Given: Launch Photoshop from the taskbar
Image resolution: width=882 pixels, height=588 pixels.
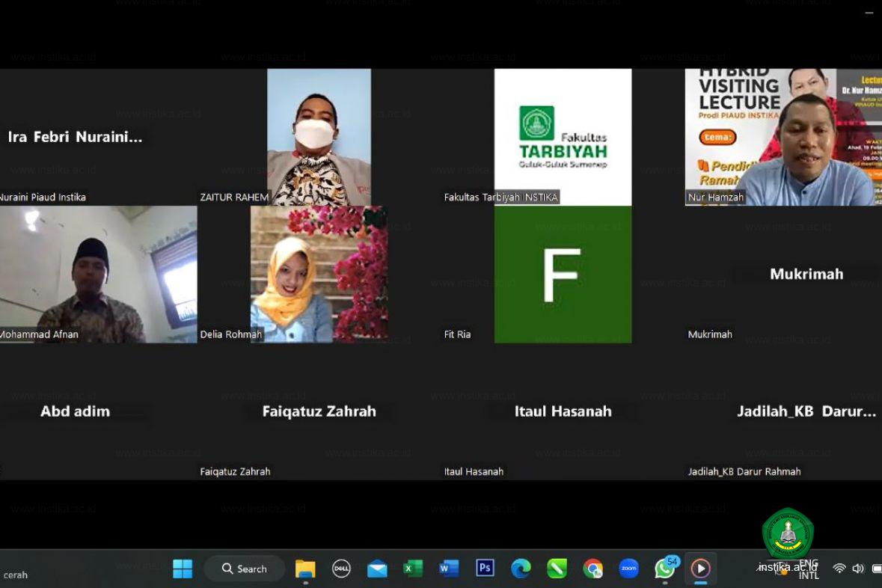Looking at the screenshot, I should tap(485, 569).
